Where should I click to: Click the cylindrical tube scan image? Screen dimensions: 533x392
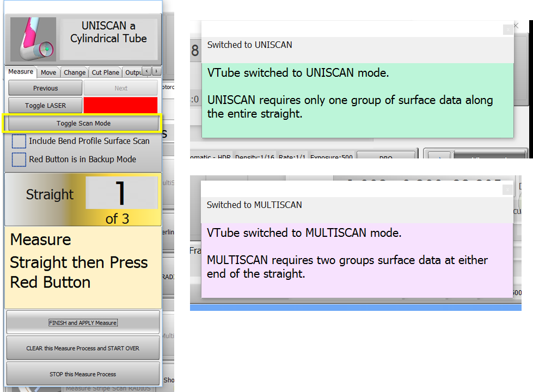(33, 40)
